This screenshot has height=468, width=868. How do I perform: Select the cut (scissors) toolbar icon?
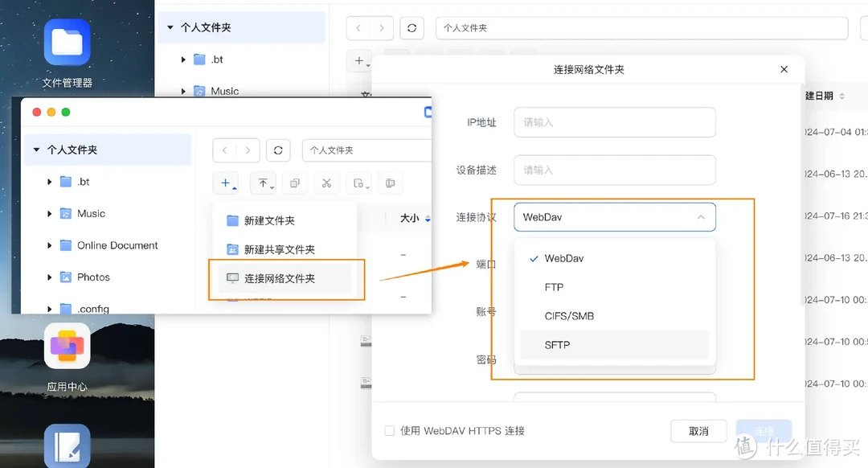(325, 183)
